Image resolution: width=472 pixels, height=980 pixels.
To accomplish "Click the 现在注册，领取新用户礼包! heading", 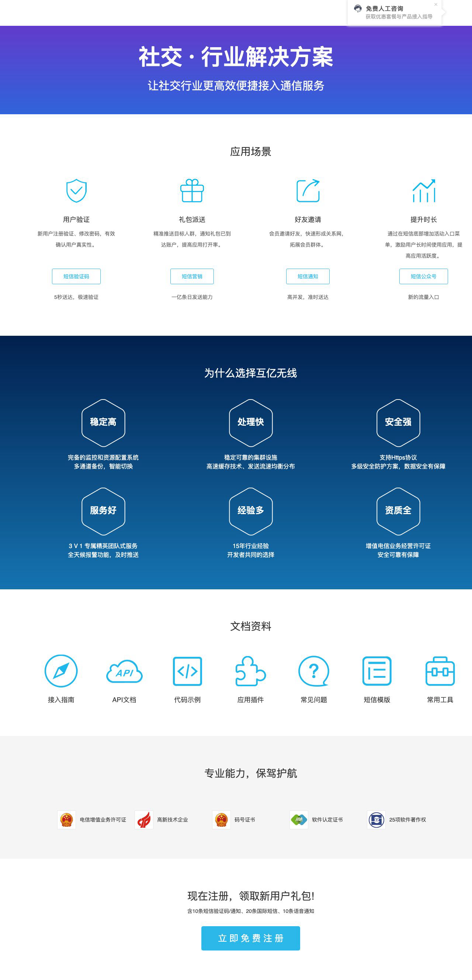I will [250, 896].
